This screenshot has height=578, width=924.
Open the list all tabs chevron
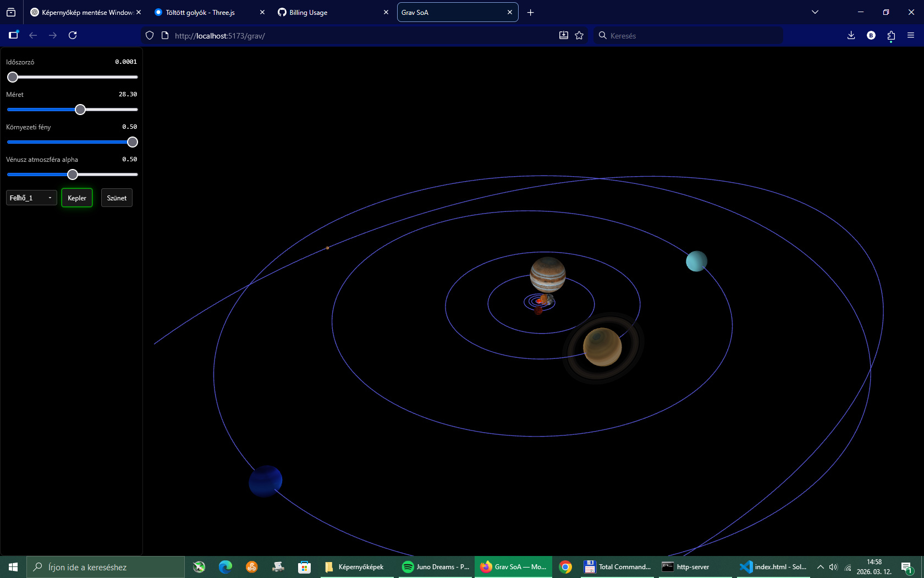pos(815,12)
